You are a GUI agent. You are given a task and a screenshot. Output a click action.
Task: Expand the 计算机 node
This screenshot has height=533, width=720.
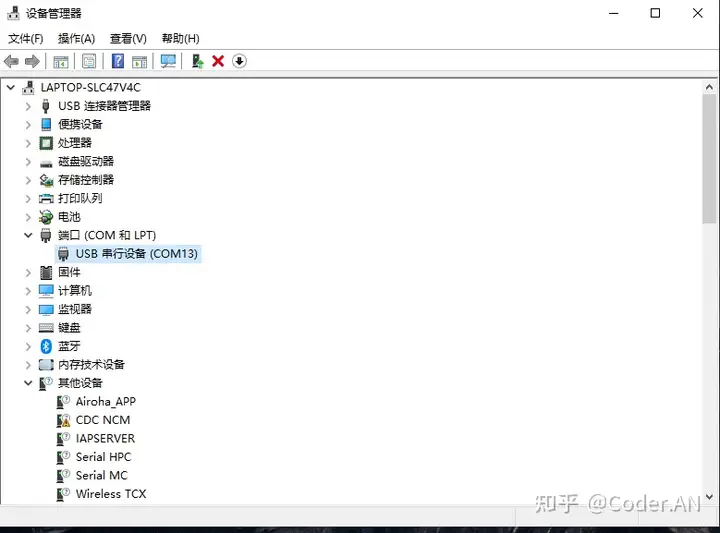(x=28, y=291)
